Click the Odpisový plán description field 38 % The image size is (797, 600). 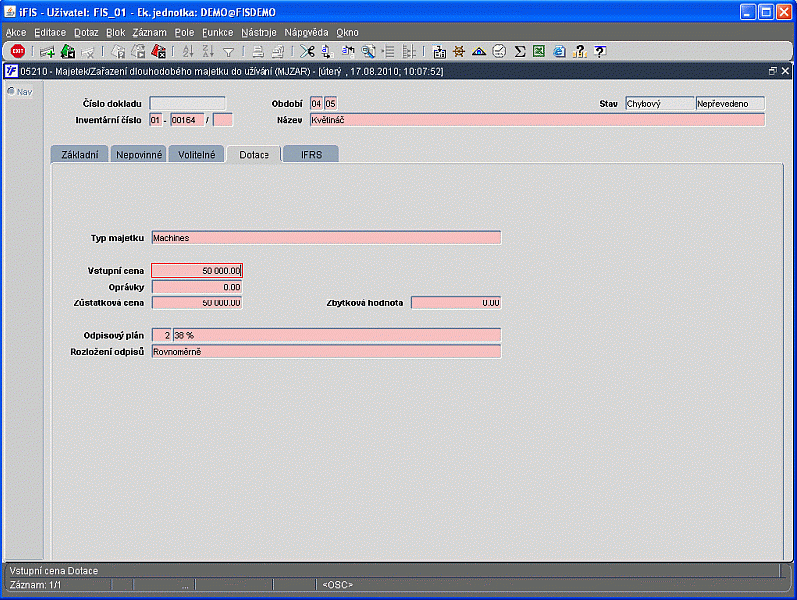click(x=337, y=336)
